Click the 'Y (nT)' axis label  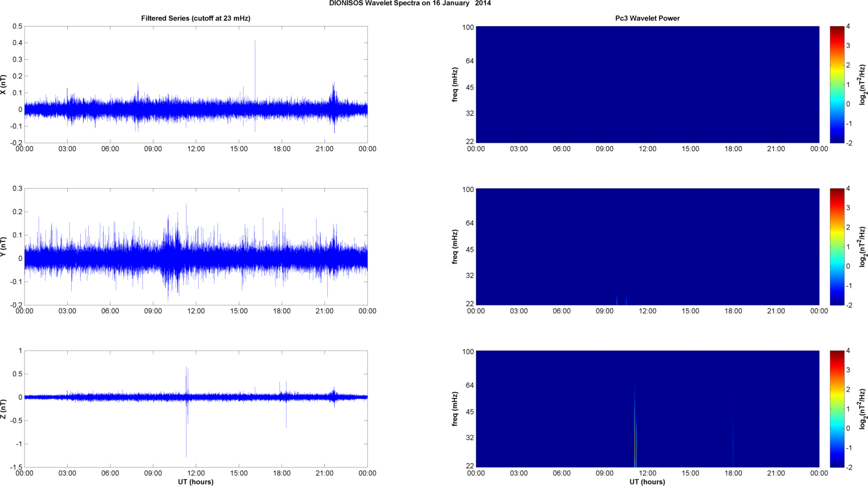pos(3,247)
